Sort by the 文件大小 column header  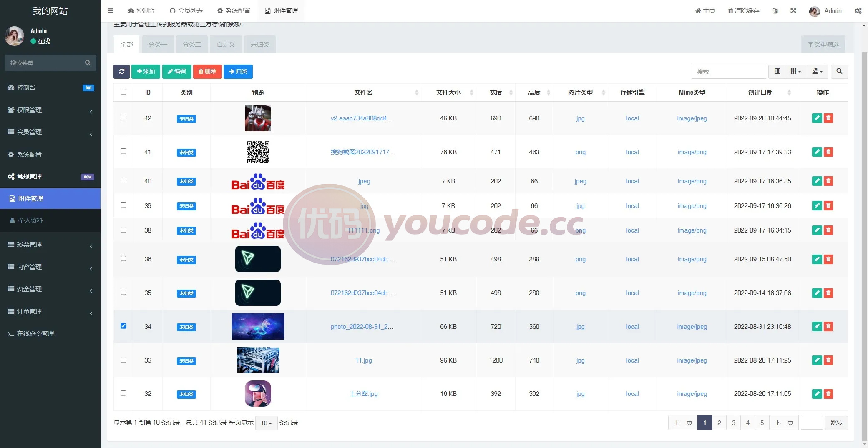click(x=448, y=93)
